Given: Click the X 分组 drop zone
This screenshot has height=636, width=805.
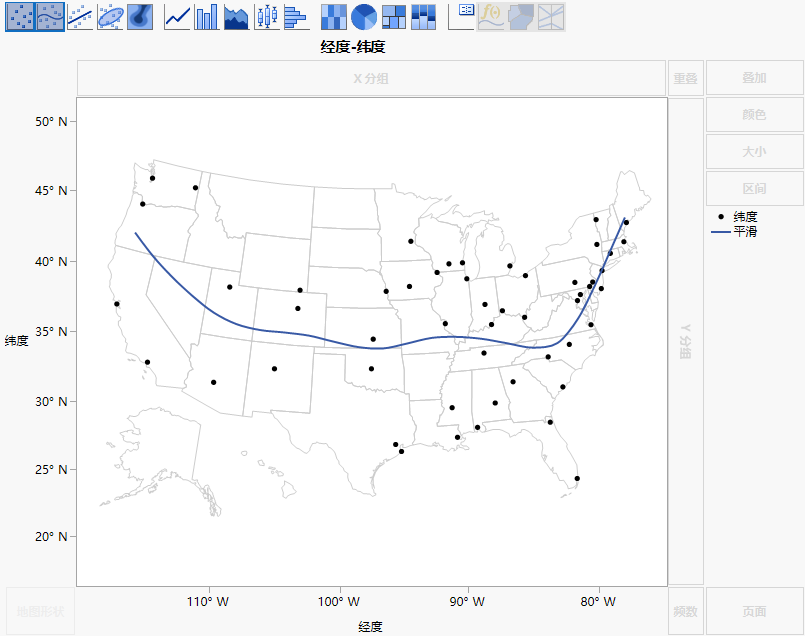Looking at the screenshot, I should point(371,78).
